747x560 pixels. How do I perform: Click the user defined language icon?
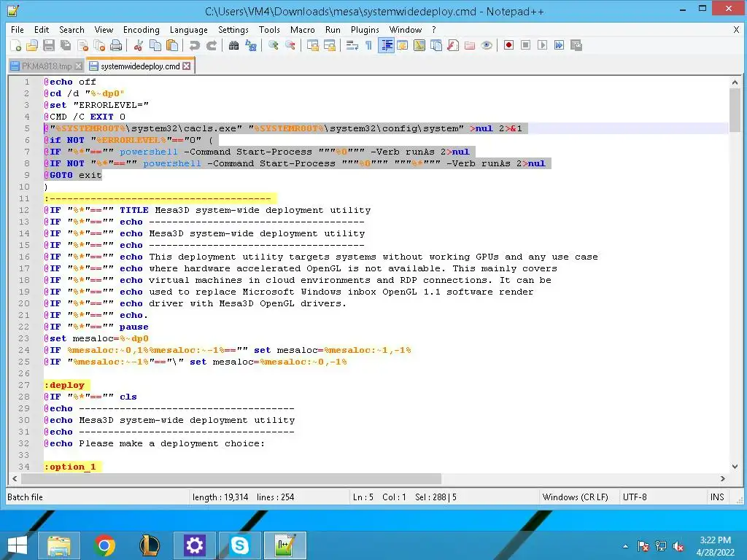[403, 45]
